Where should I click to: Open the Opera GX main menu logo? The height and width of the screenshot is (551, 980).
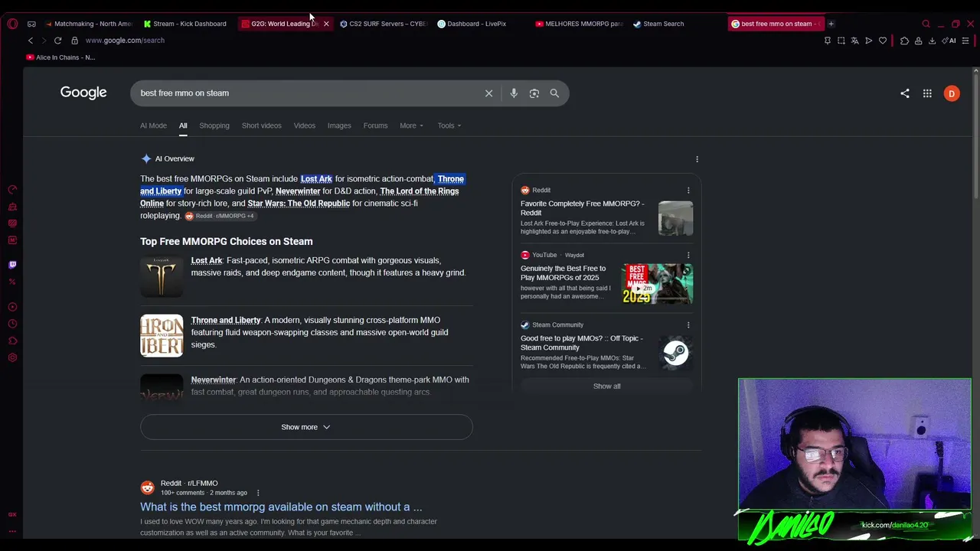12,24
